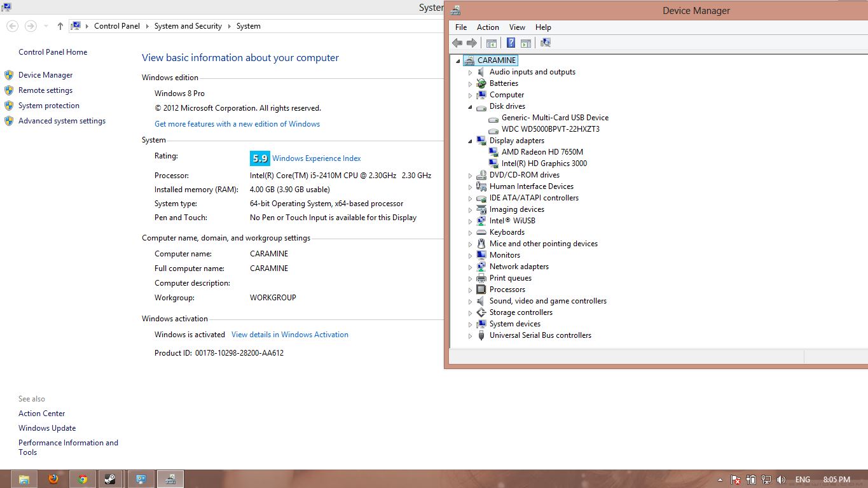Open Action Center link under See also
This screenshot has width=868, height=488.
[x=42, y=414]
